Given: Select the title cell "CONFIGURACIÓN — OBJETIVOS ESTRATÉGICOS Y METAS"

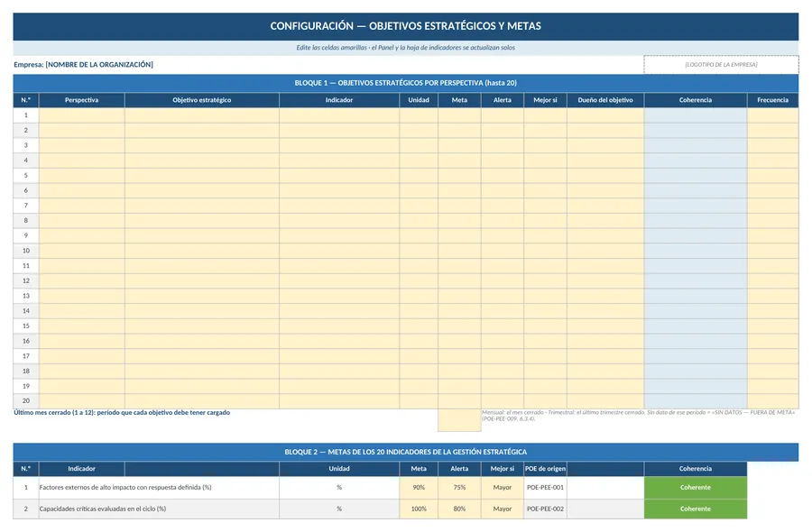Looking at the screenshot, I should point(405,26).
